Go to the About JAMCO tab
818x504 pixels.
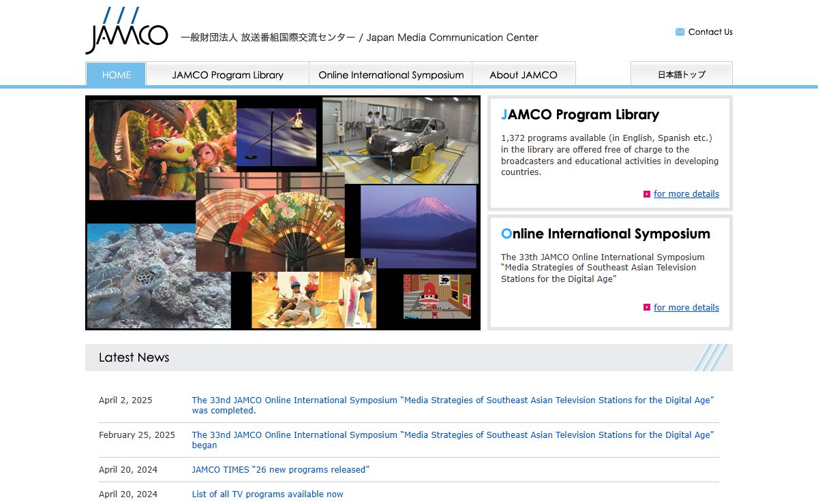524,74
